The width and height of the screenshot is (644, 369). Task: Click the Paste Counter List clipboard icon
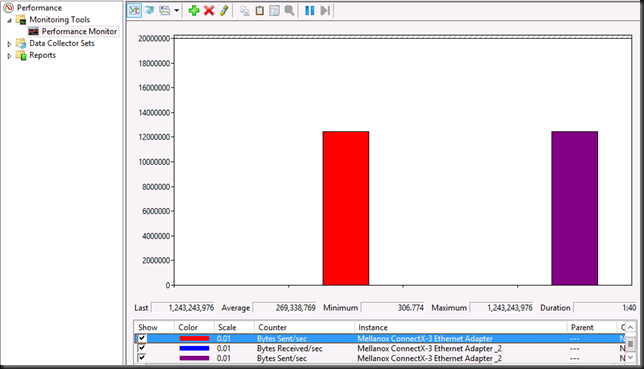pos(260,10)
